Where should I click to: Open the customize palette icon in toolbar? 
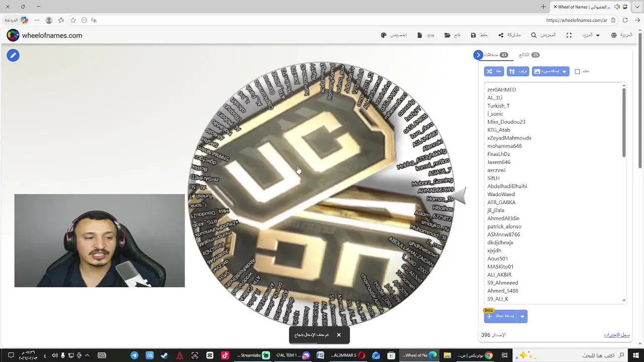[384, 35]
